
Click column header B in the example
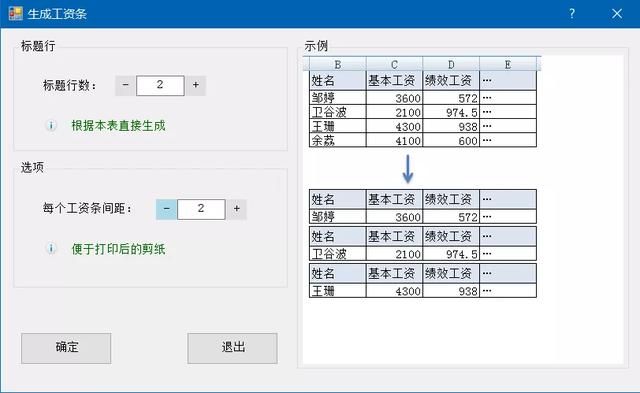coord(338,64)
